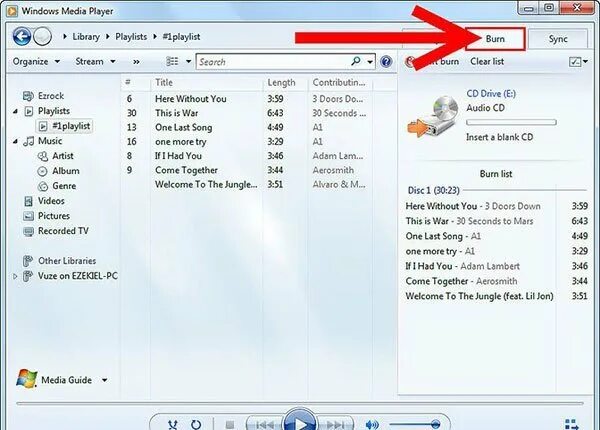600x430 pixels.
Task: Sort by the Contributing artist column header
Action: pyautogui.click(x=340, y=83)
